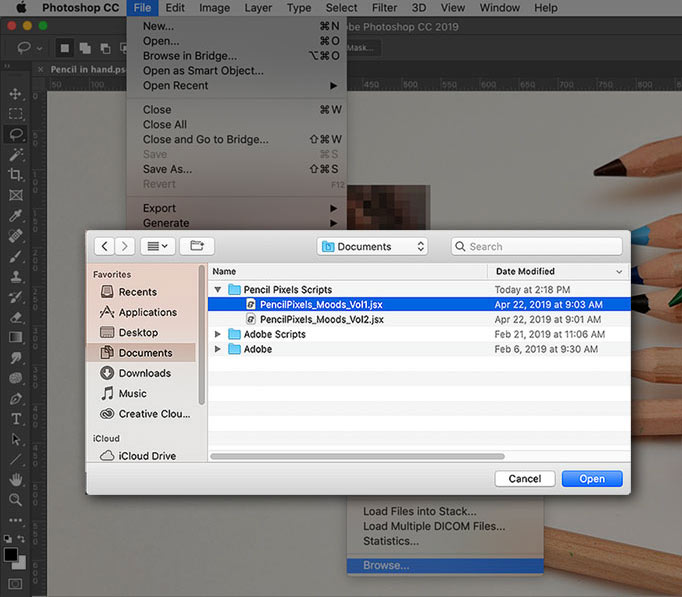Open the Documents location dropdown
The width and height of the screenshot is (682, 597).
[372, 247]
